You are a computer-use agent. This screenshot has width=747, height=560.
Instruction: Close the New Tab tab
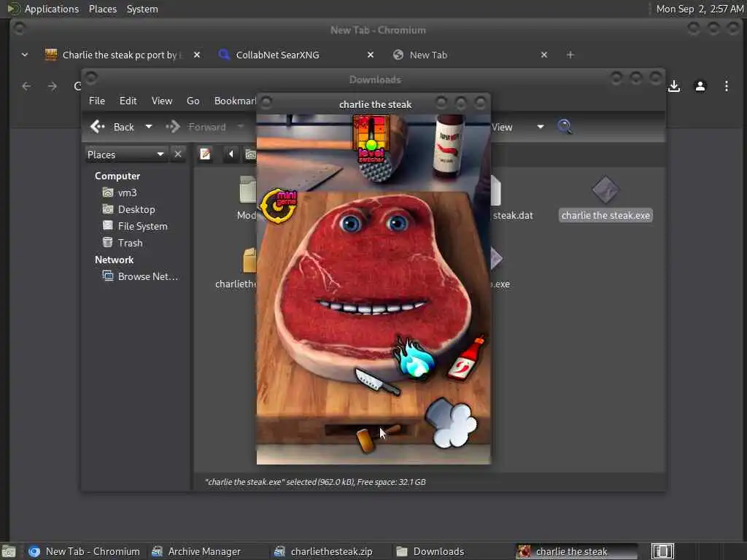544,55
